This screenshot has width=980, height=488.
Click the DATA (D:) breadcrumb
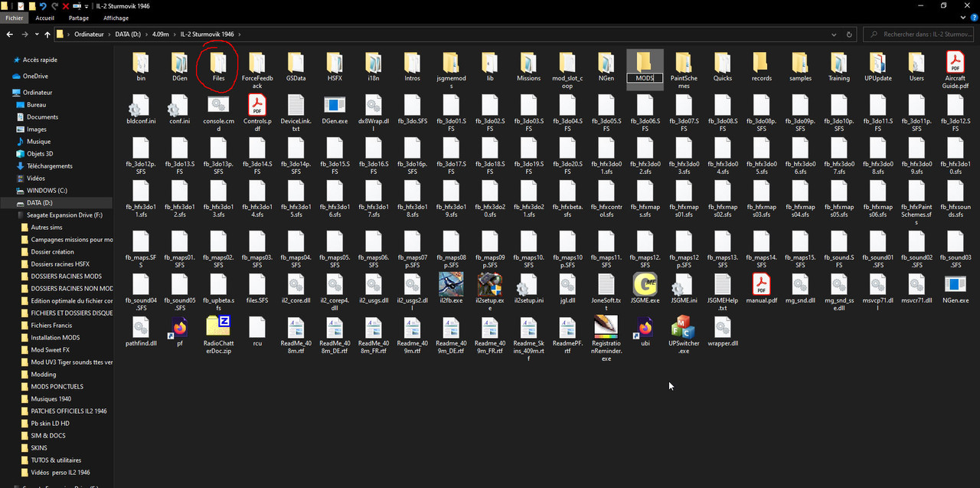(129, 34)
